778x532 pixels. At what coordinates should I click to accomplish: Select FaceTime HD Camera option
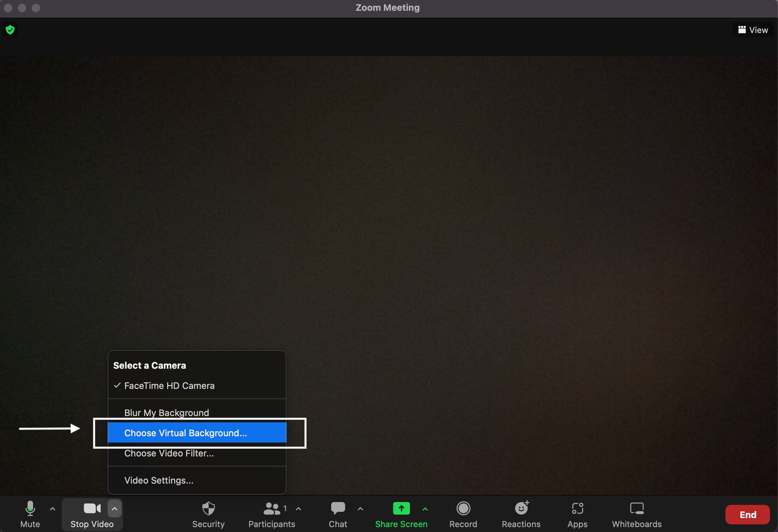pyautogui.click(x=169, y=386)
